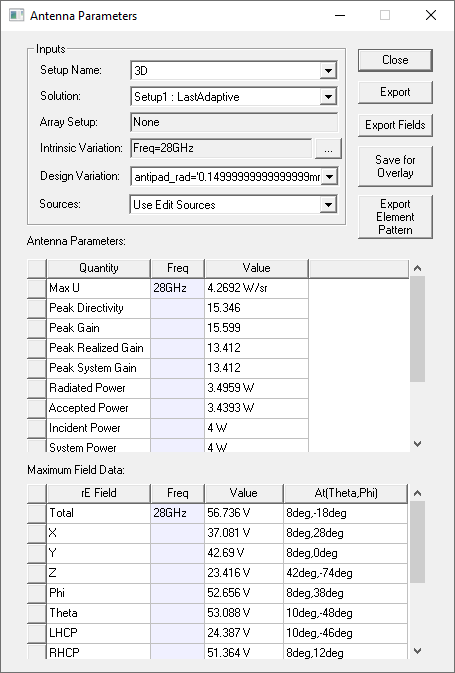Click the At(Theta,Phi) column header
Image resolution: width=455 pixels, height=673 pixels.
(346, 493)
